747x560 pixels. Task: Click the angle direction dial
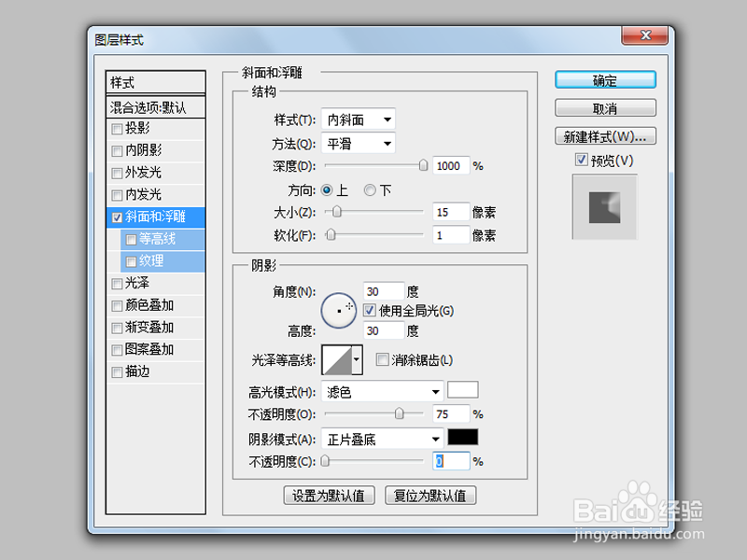[x=339, y=311]
